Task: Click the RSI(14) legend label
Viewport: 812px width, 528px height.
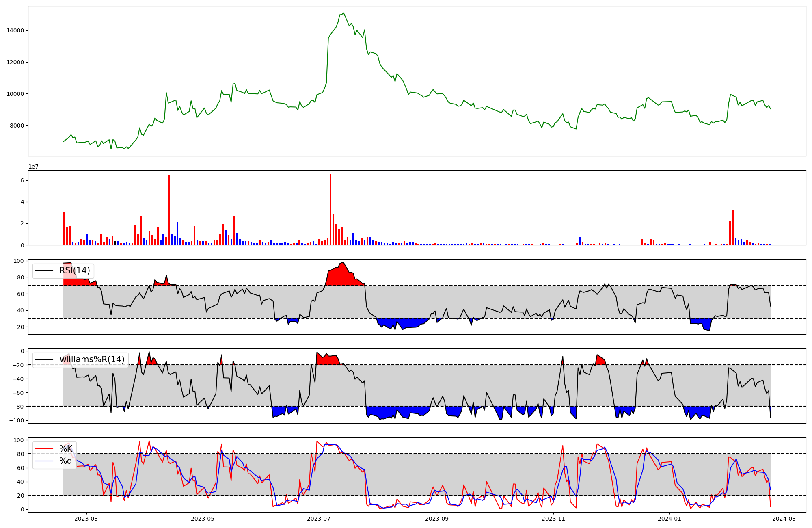Action: pyautogui.click(x=75, y=270)
